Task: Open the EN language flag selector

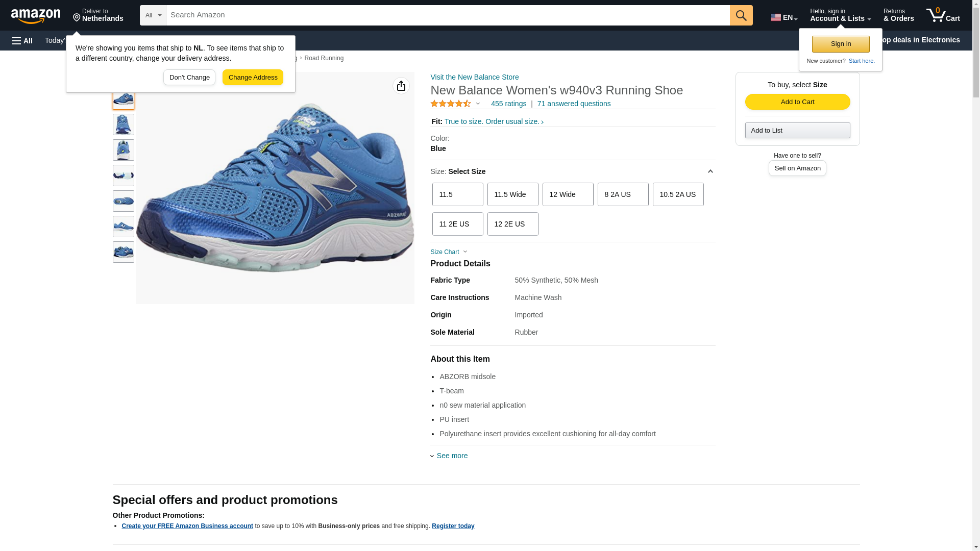Action: click(x=783, y=17)
